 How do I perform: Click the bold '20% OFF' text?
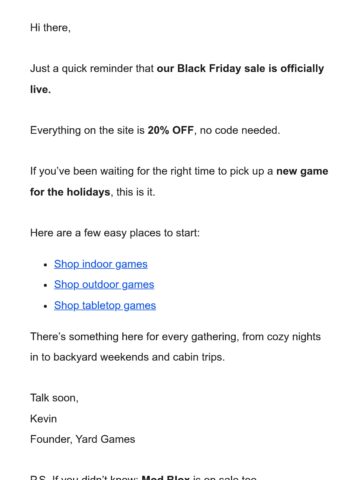pos(170,130)
